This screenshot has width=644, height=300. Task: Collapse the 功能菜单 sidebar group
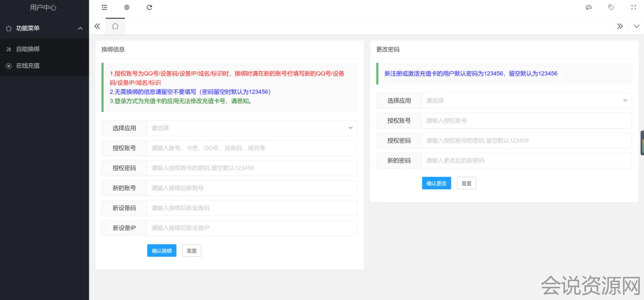(80, 28)
